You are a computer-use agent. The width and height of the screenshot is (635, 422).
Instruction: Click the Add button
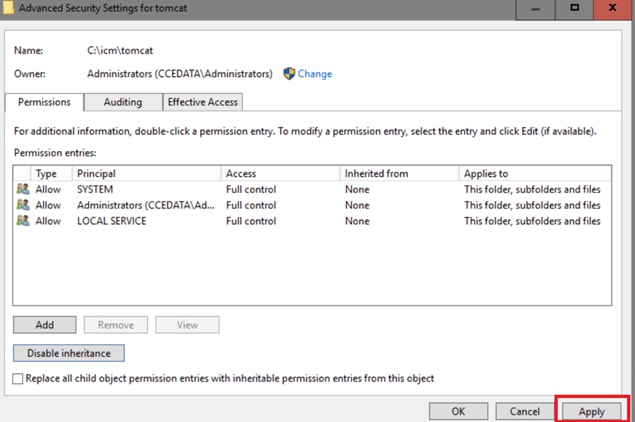point(45,325)
